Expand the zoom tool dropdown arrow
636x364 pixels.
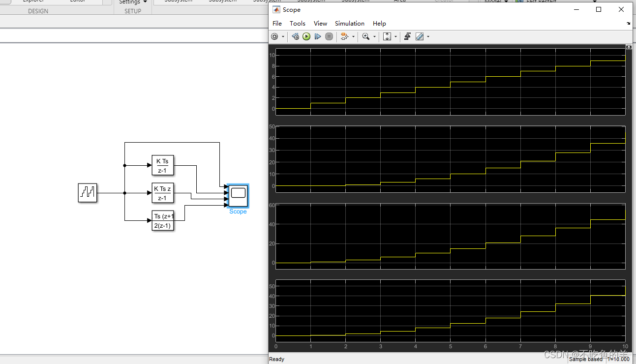(374, 36)
